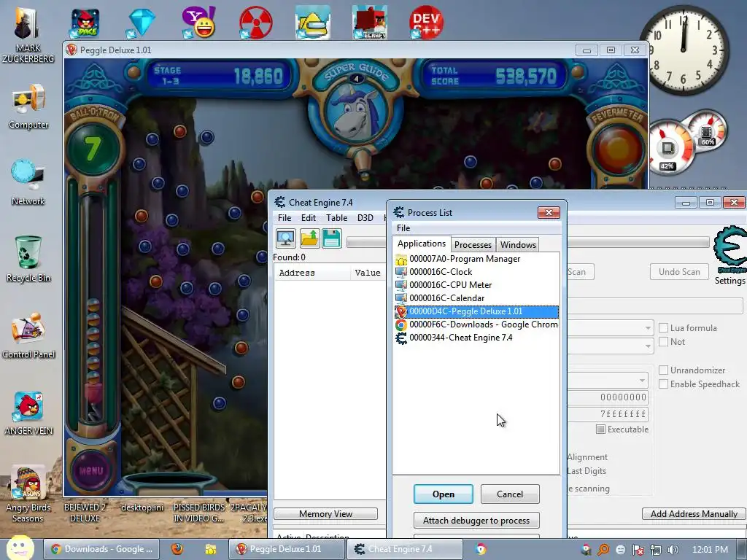This screenshot has height=560, width=747.
Task: Click the Open button in Process List
Action: click(443, 494)
